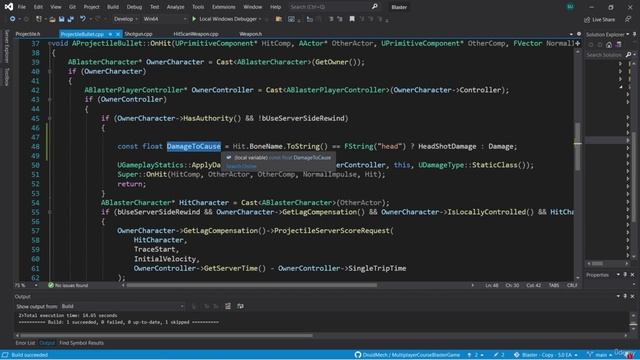Click the Home icon in Solution Explorer

(609, 45)
